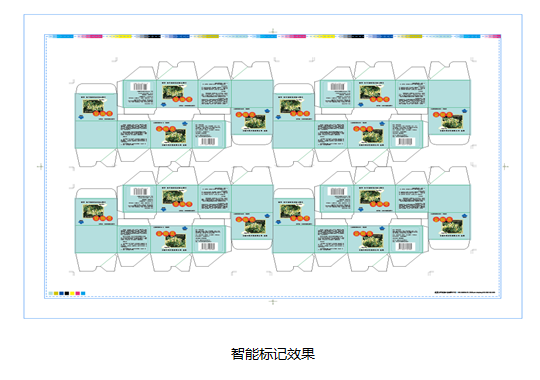Click the flower photo on the bottom-right carton's rightmost panel
Image resolution: width=540 pixels, height=380 pixels.
(x=451, y=227)
